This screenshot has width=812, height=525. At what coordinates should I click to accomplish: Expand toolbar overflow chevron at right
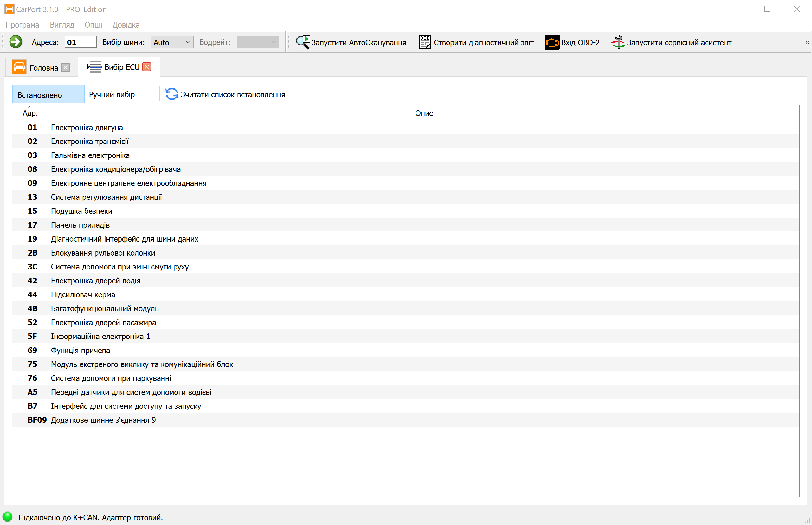coord(807,42)
